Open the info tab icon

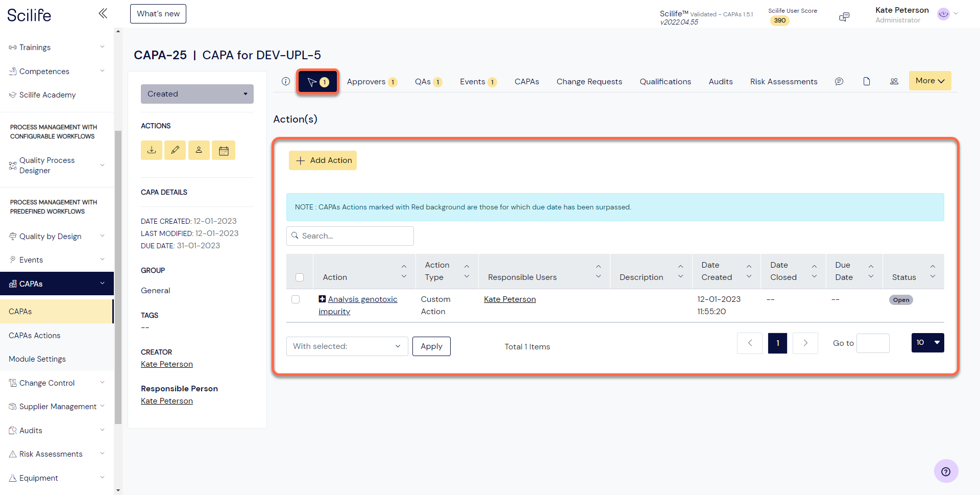286,81
